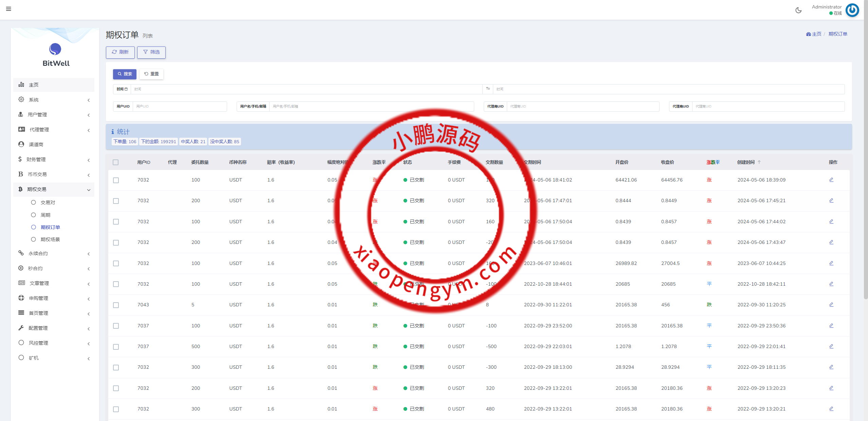
Task: Click the 搜索 search button
Action: coord(125,74)
